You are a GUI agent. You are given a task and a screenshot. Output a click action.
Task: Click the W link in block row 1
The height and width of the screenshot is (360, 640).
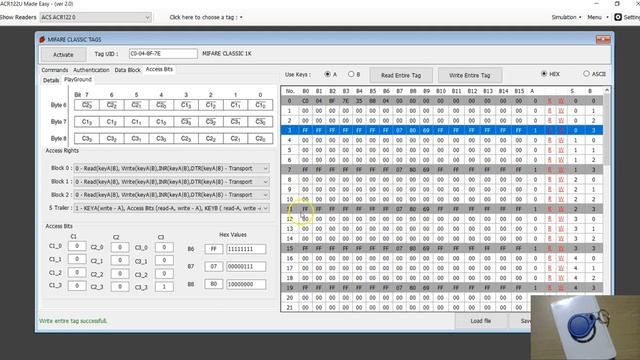561,111
